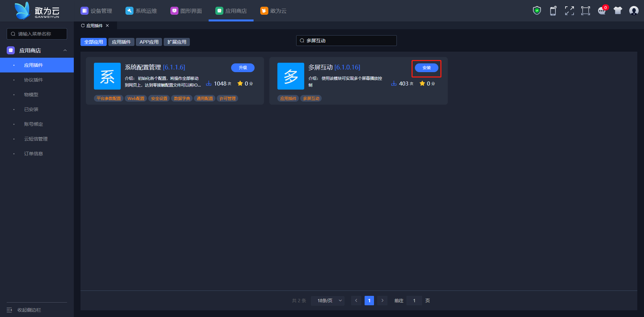This screenshot has height=317, width=644.
Task: Collapse the 应用商店 sidebar group
Action: pyautogui.click(x=65, y=50)
